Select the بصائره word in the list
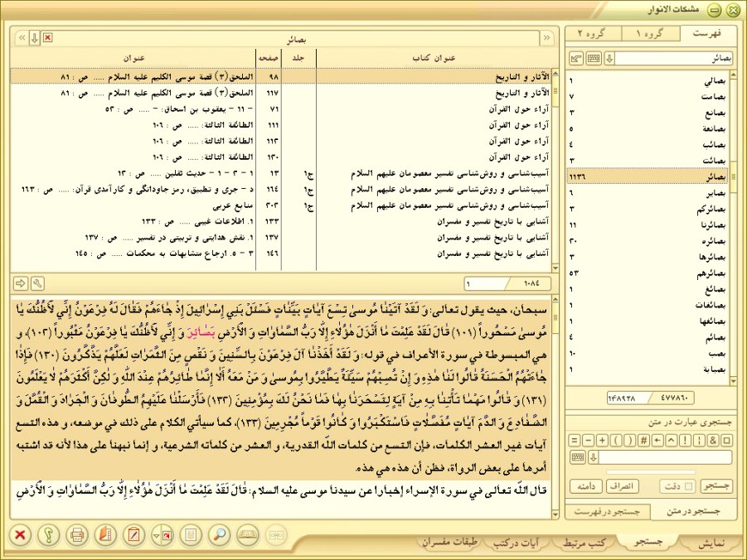Screen dimensions: 747x560 point(648,241)
